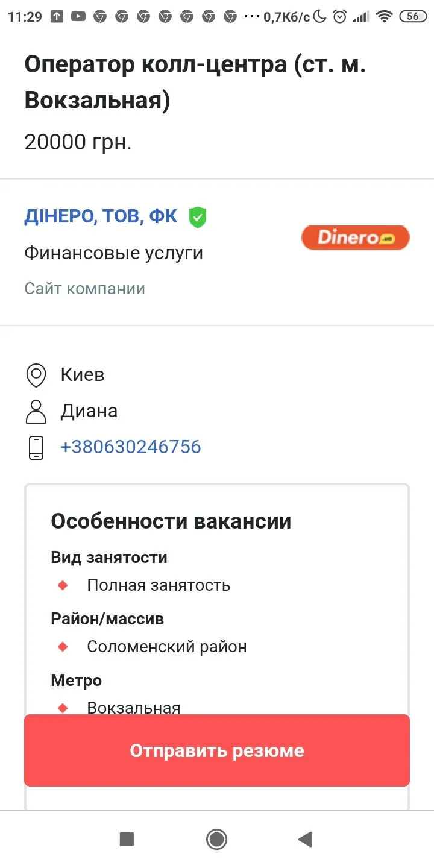Tap the green verified shield badge
The height and width of the screenshot is (868, 434).
point(197,217)
